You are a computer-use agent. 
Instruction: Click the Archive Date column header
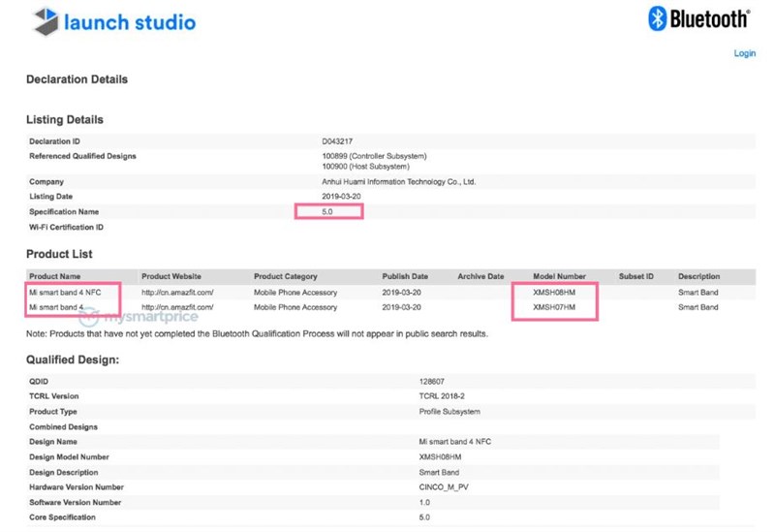click(480, 276)
